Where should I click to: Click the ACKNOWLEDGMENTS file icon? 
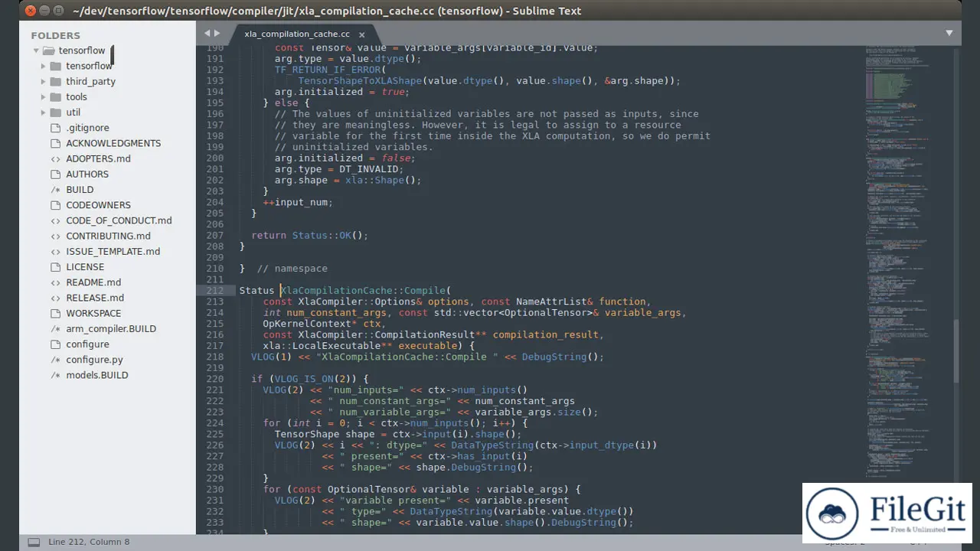point(55,143)
